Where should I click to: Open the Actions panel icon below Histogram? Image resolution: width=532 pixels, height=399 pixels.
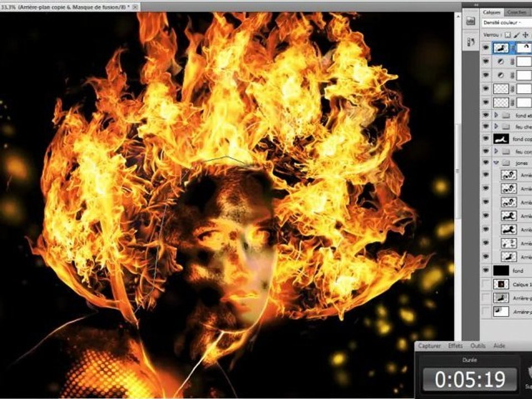pyautogui.click(x=470, y=42)
